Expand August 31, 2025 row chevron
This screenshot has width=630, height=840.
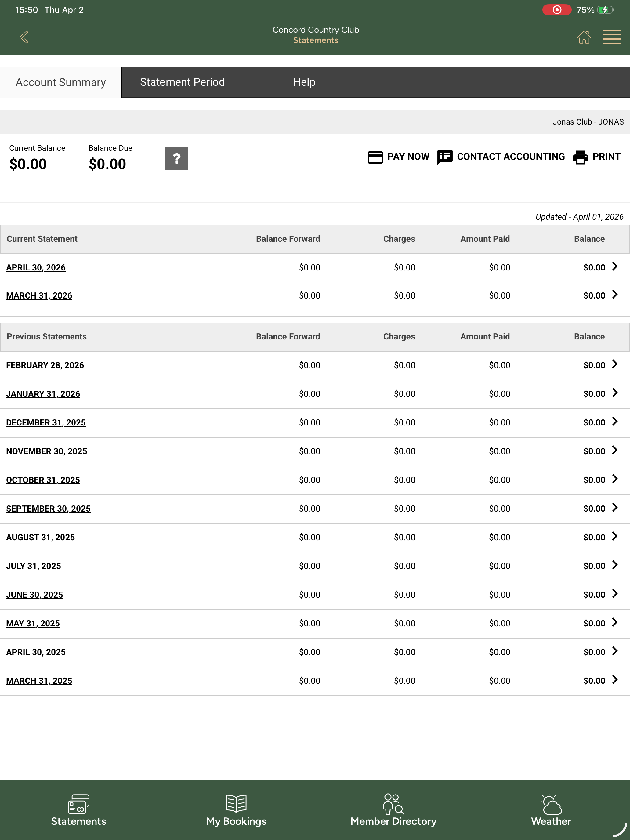[615, 536]
